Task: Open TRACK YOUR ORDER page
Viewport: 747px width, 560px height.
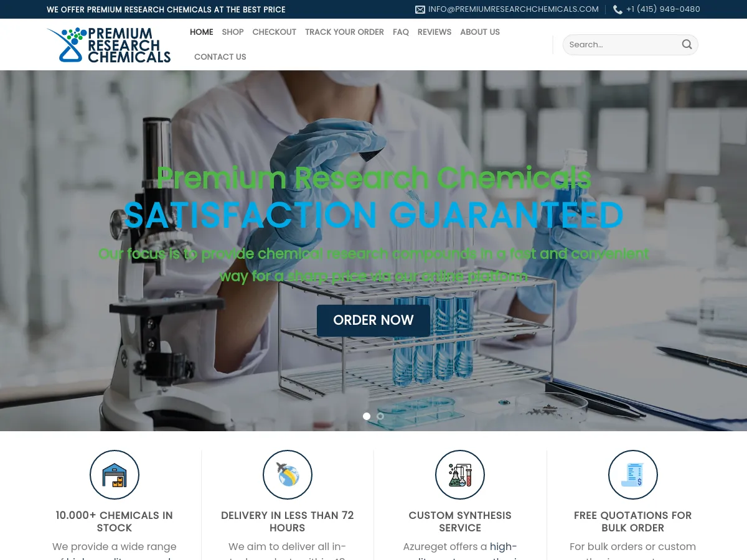Action: [x=344, y=32]
